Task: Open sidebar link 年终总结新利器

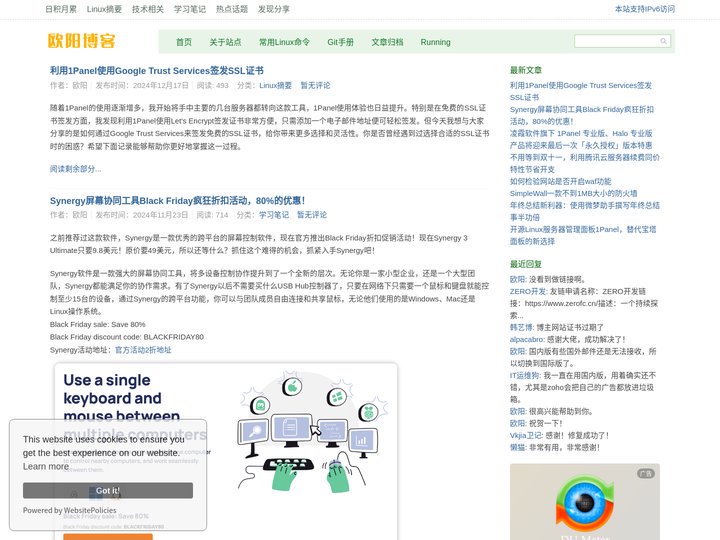Action: pos(585,211)
